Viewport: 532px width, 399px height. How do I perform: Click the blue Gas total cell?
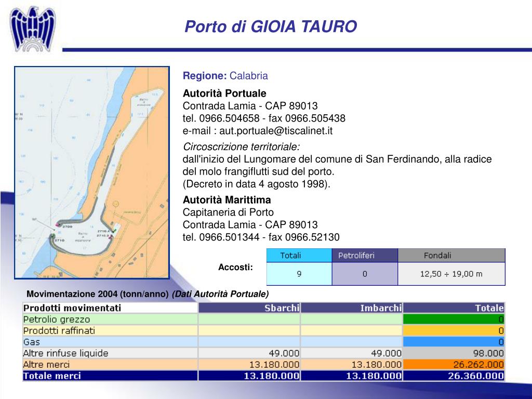point(454,342)
